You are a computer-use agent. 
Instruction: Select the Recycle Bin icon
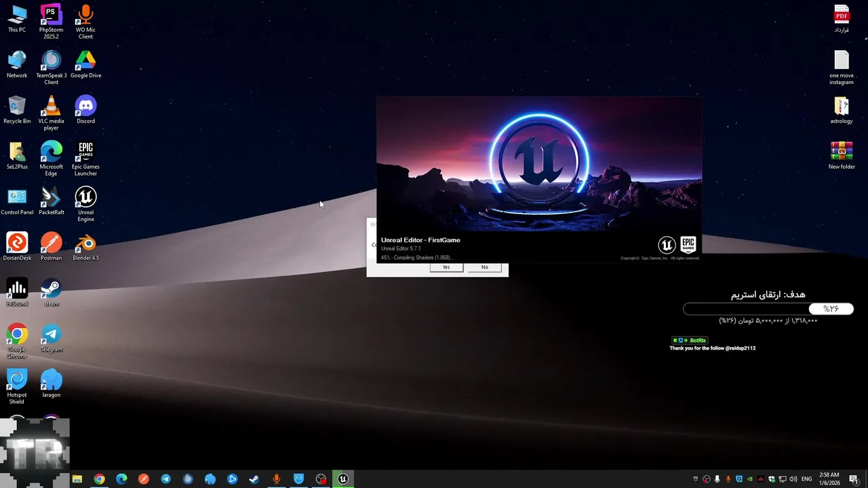point(17,110)
